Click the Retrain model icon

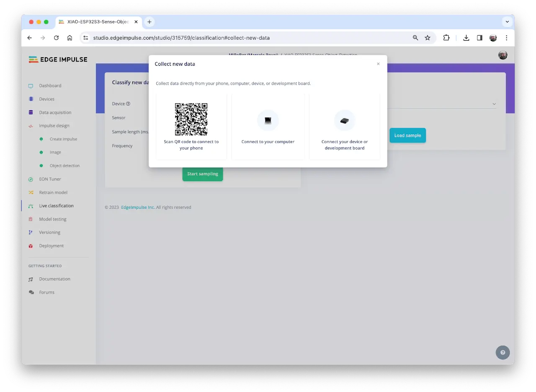tap(31, 192)
